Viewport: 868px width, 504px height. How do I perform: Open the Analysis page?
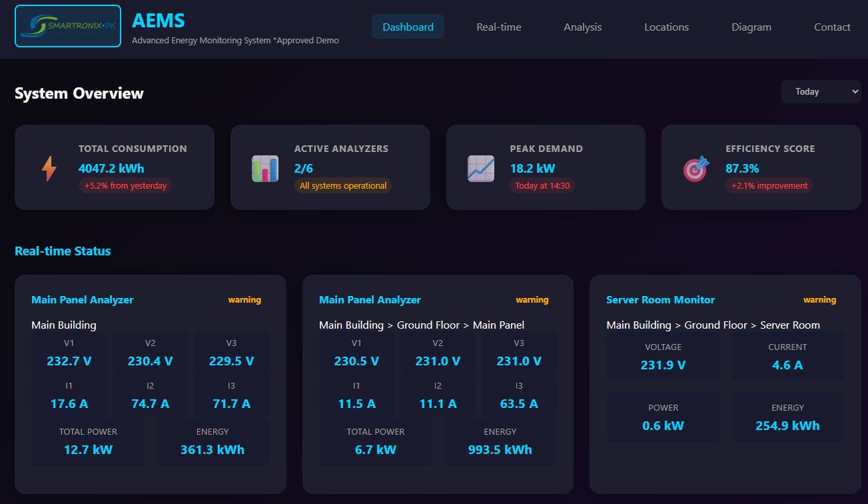[582, 27]
